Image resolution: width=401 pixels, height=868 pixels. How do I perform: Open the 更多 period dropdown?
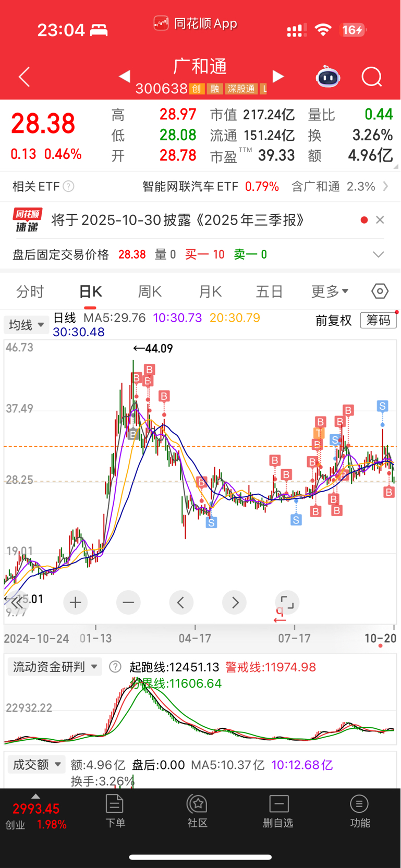pos(330,291)
